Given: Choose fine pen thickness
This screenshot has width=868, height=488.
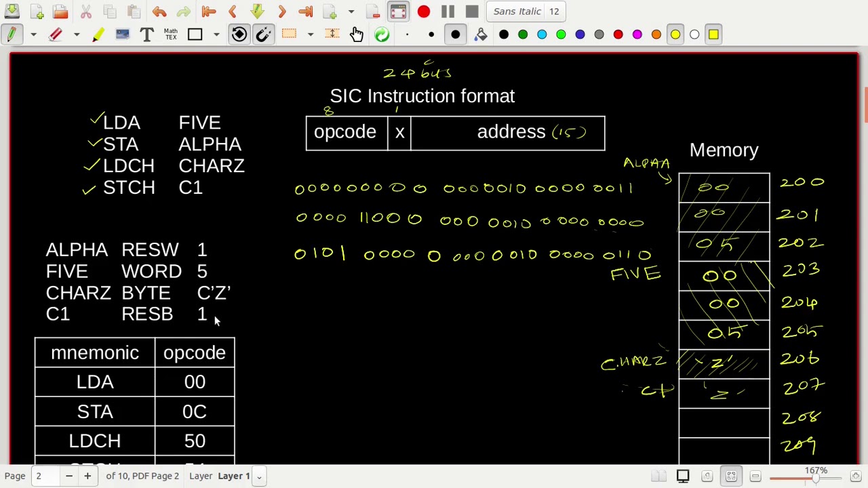Looking at the screenshot, I should 407,35.
